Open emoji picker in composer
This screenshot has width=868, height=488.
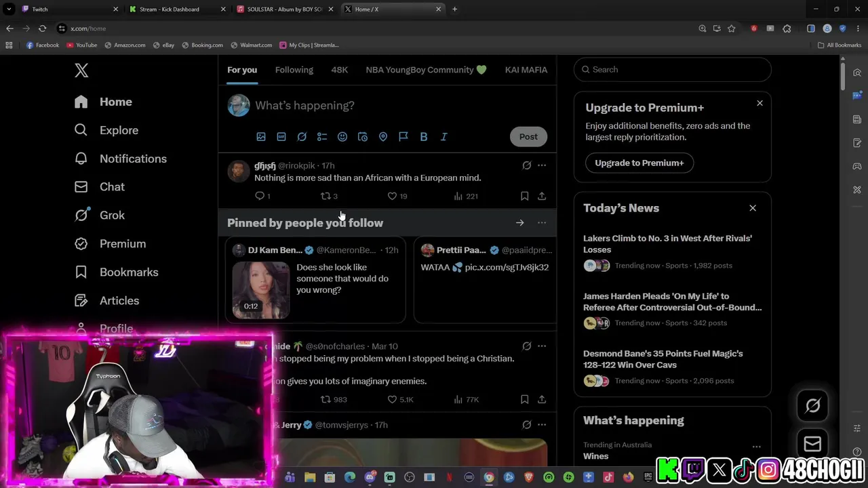[342, 137]
